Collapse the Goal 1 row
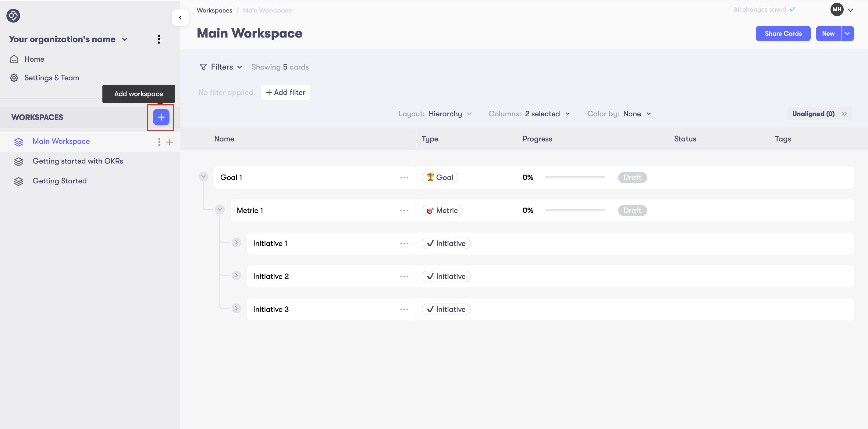This screenshot has height=429, width=868. point(203,176)
